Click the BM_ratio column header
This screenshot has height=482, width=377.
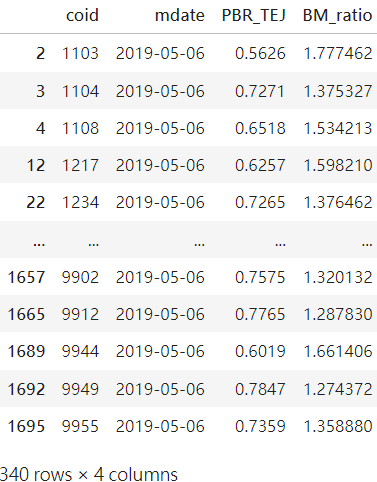pos(337,16)
